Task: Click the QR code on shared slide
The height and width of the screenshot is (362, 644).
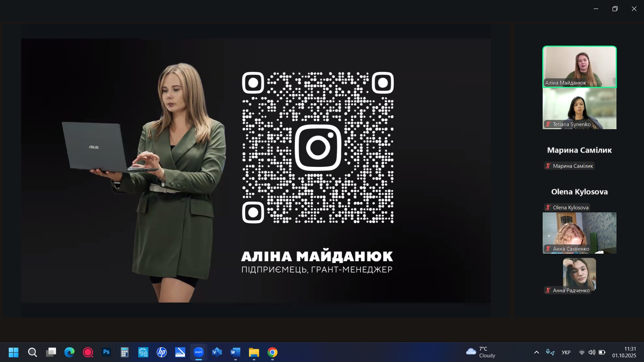Action: (317, 147)
